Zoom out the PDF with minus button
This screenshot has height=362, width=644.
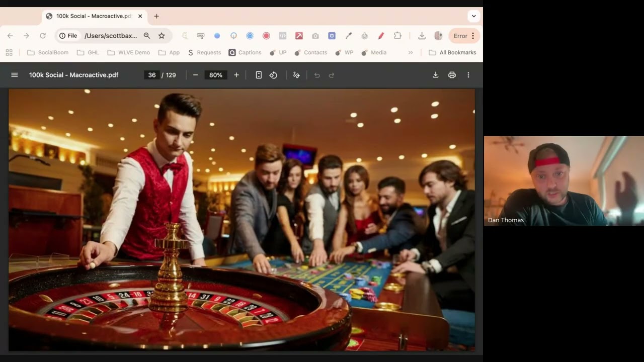coord(195,75)
